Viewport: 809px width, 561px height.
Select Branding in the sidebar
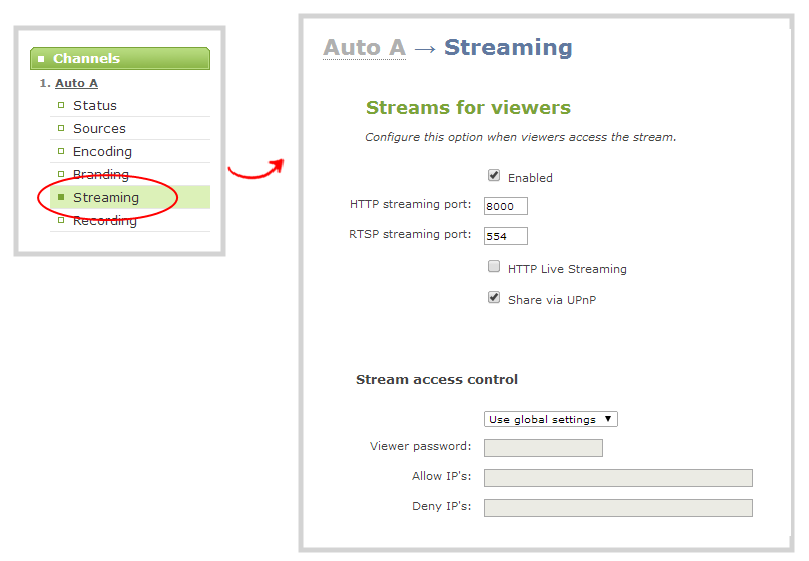(x=100, y=174)
